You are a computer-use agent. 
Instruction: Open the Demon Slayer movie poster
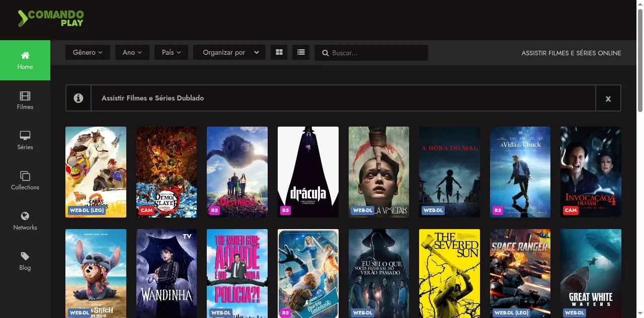point(167,172)
